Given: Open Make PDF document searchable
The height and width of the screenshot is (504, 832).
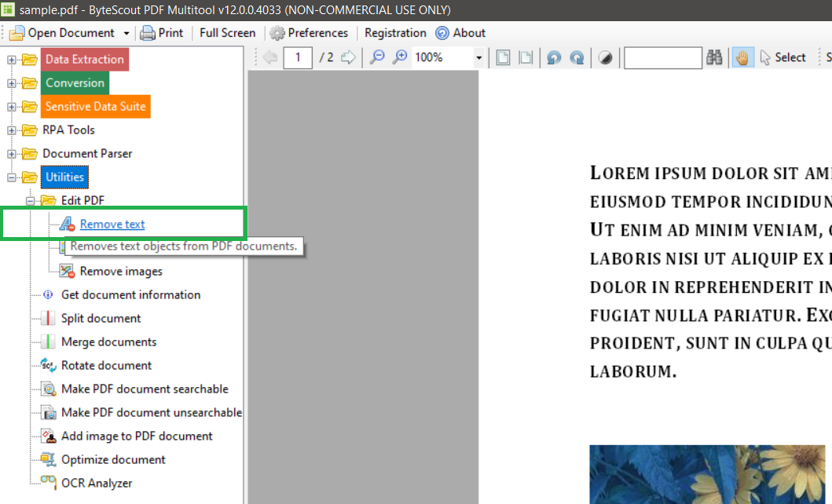Looking at the screenshot, I should pos(145,389).
